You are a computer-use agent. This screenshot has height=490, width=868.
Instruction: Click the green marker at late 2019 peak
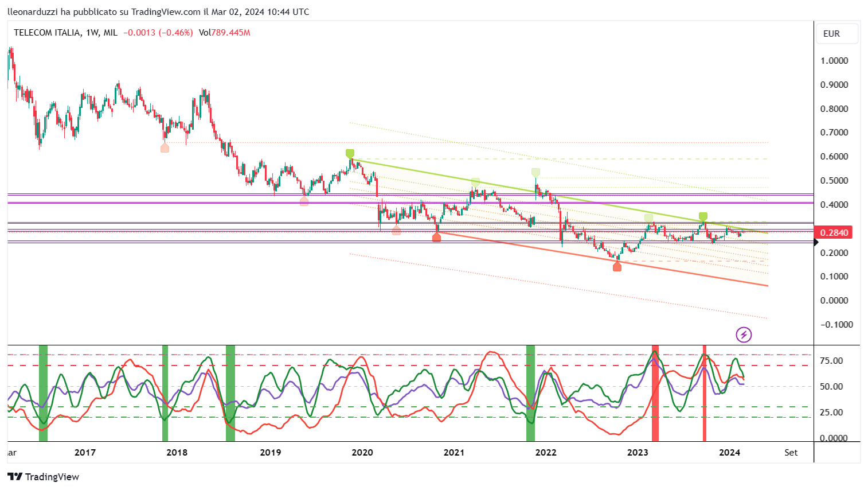pos(350,154)
